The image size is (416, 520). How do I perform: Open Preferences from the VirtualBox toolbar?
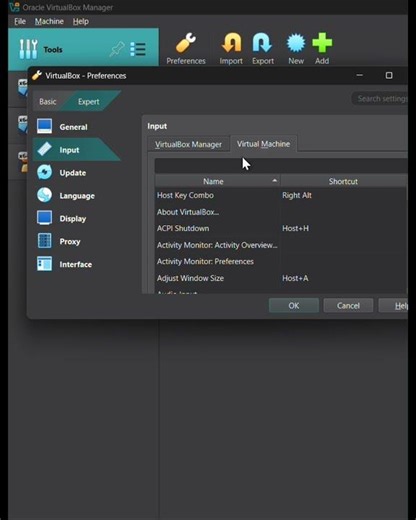pyautogui.click(x=186, y=48)
